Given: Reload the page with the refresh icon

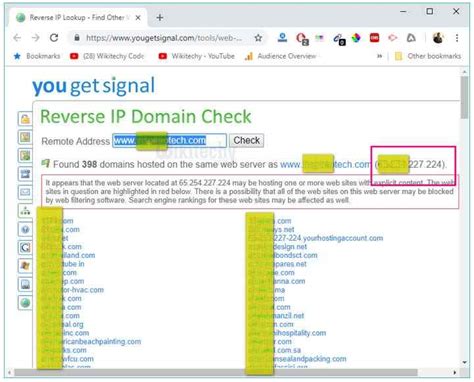Looking at the screenshot, I should click(x=54, y=38).
